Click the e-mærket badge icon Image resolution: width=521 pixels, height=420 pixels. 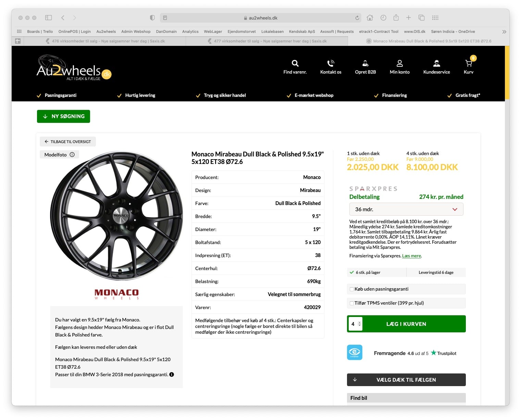pyautogui.click(x=355, y=352)
